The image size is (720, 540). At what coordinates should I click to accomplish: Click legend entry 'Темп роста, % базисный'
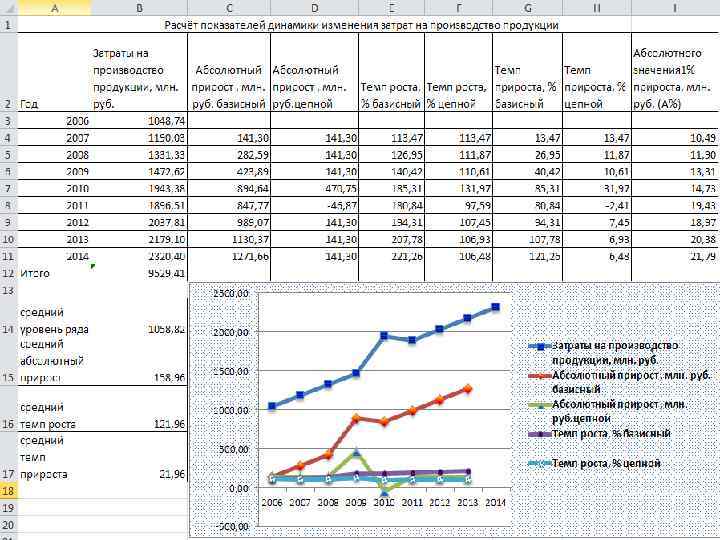click(600, 433)
